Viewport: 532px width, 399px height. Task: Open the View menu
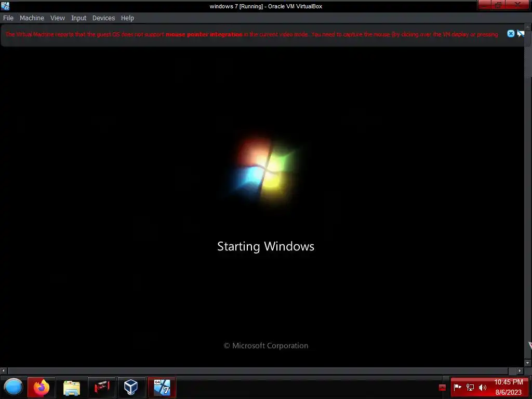(58, 18)
